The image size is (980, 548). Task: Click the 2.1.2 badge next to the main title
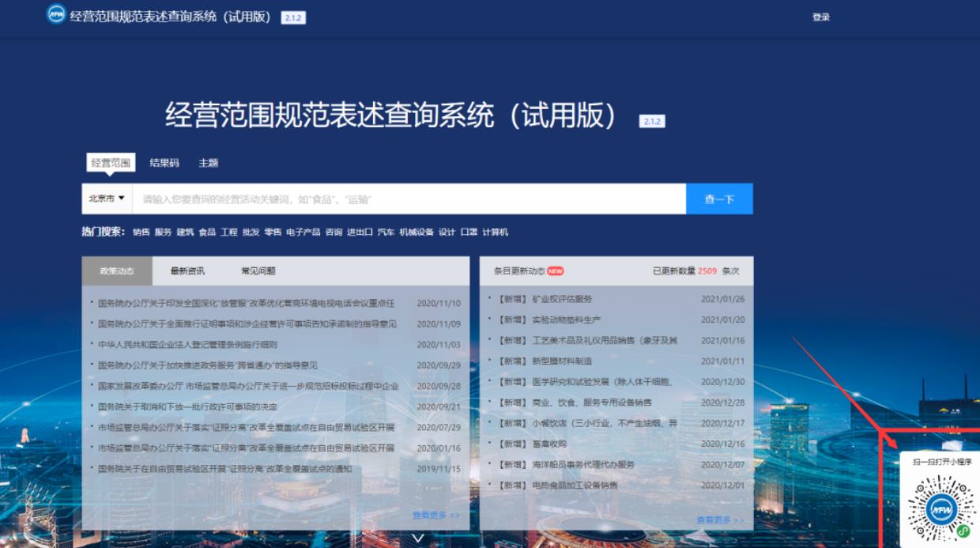tap(652, 122)
